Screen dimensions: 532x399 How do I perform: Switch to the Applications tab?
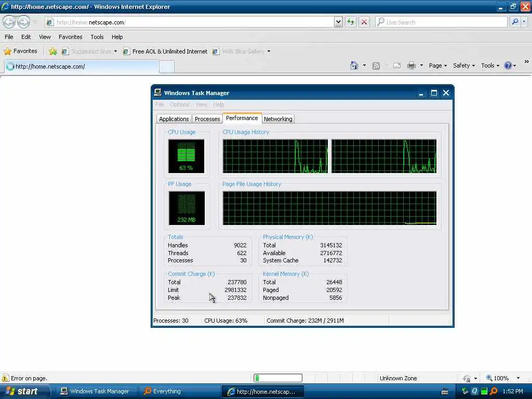coord(174,119)
